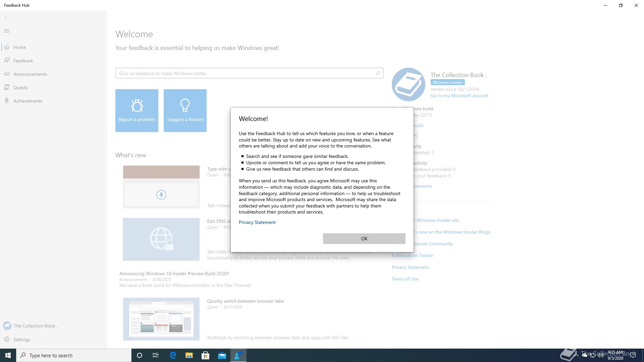The image size is (644, 362).
Task: Open the Windows Start menu
Action: click(x=8, y=355)
